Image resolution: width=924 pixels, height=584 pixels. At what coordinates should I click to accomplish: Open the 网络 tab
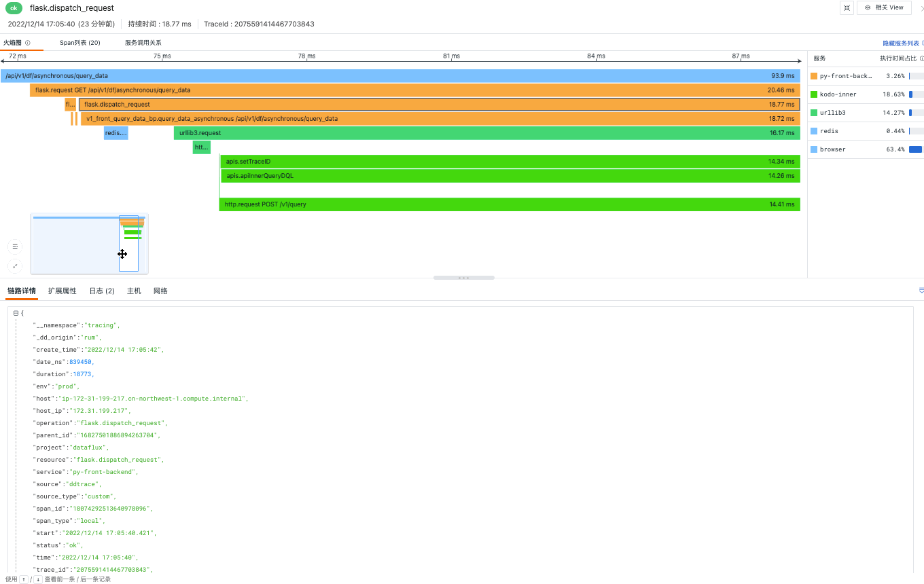[x=160, y=291]
